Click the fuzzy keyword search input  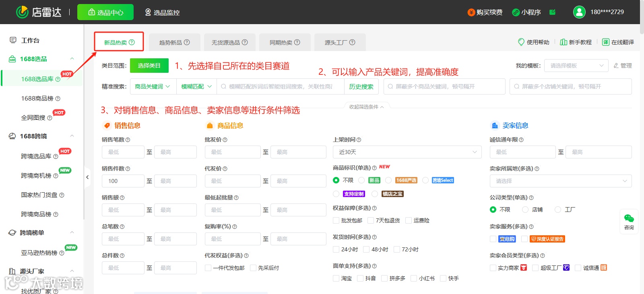281,86
